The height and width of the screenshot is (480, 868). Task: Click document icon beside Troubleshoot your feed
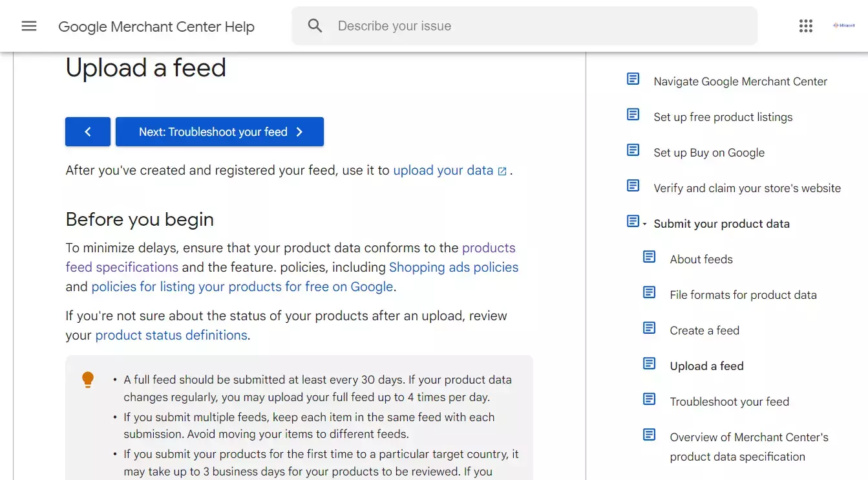click(650, 399)
